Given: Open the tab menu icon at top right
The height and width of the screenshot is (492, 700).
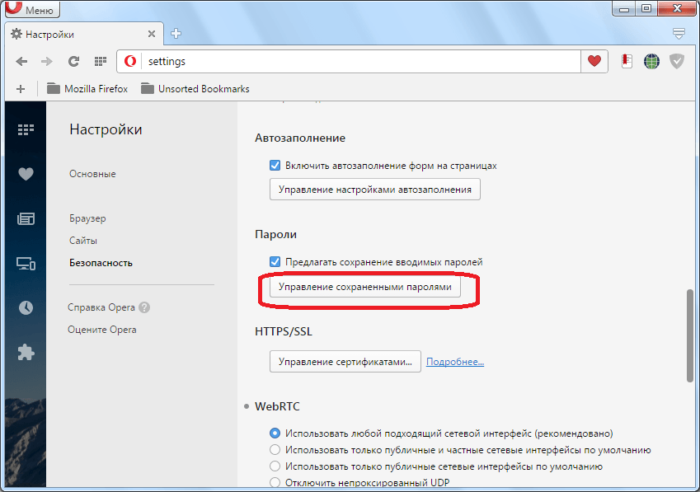Looking at the screenshot, I should point(679,33).
